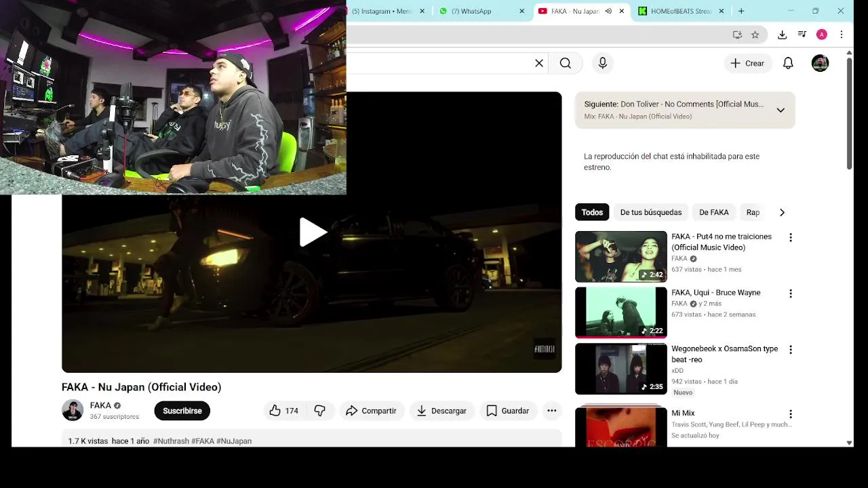This screenshot has height=488, width=868.
Task: Dislike the Nu Japan video
Action: (319, 411)
